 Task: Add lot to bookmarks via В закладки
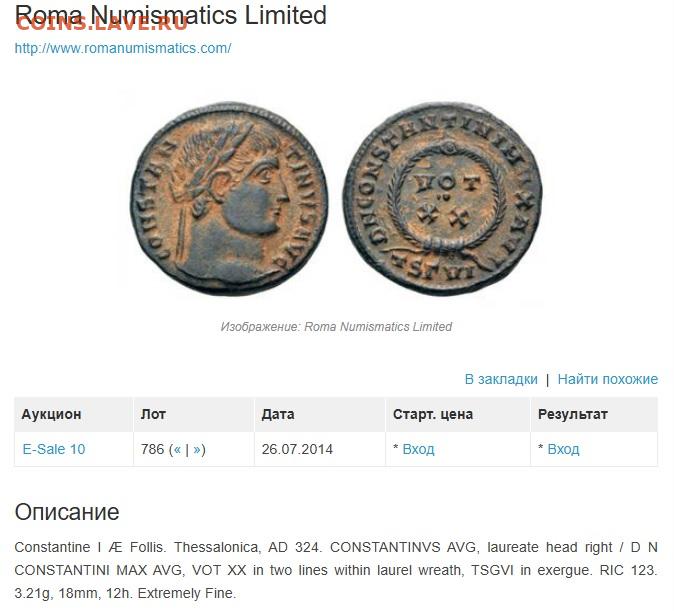coord(501,379)
